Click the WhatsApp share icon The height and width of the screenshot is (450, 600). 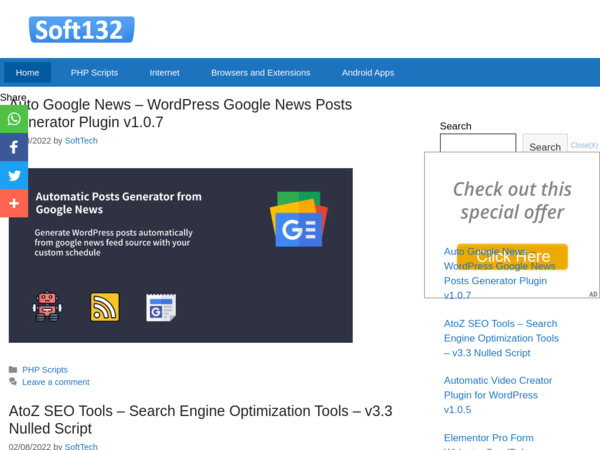point(14,119)
